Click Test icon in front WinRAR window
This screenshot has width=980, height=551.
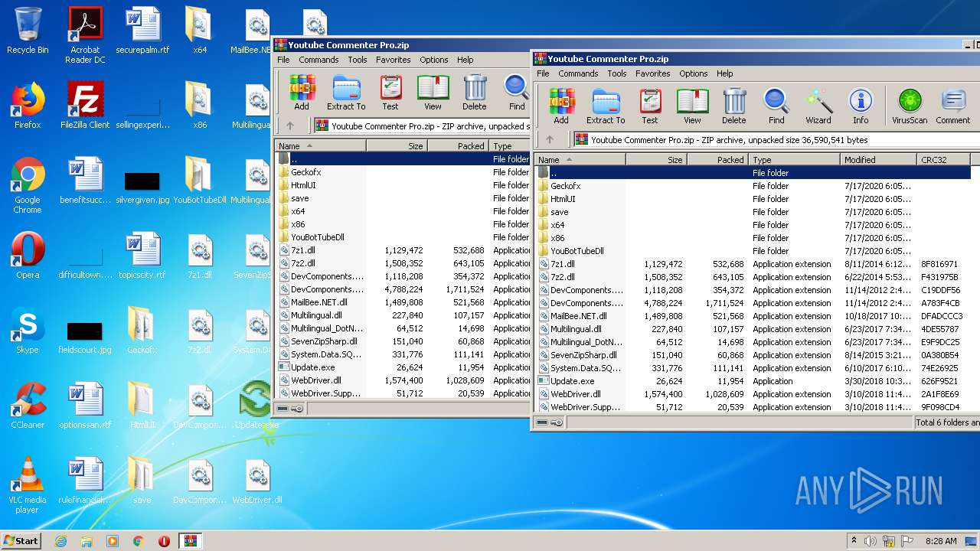coord(649,106)
